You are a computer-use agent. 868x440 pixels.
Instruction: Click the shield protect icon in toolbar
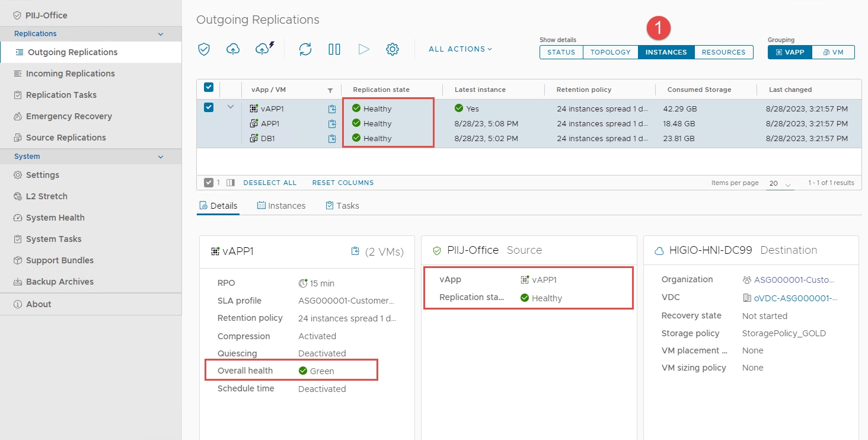[204, 49]
